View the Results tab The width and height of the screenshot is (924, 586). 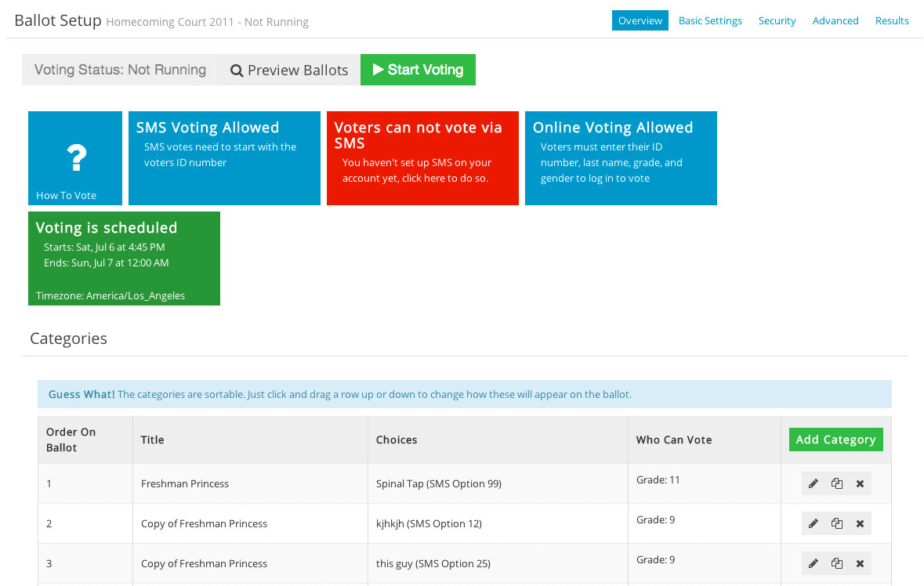pos(892,20)
